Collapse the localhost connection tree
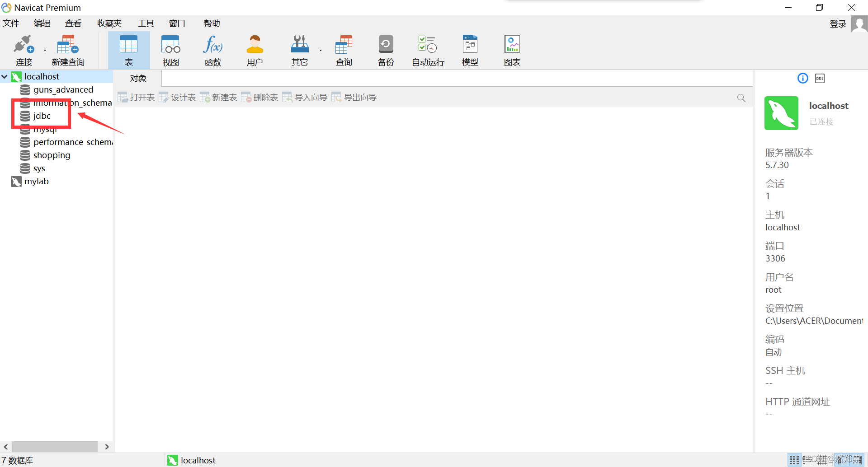The width and height of the screenshot is (868, 467). pos(5,76)
